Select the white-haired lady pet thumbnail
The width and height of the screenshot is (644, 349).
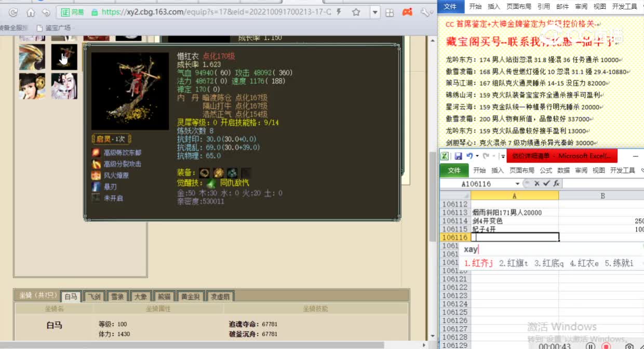(64, 86)
